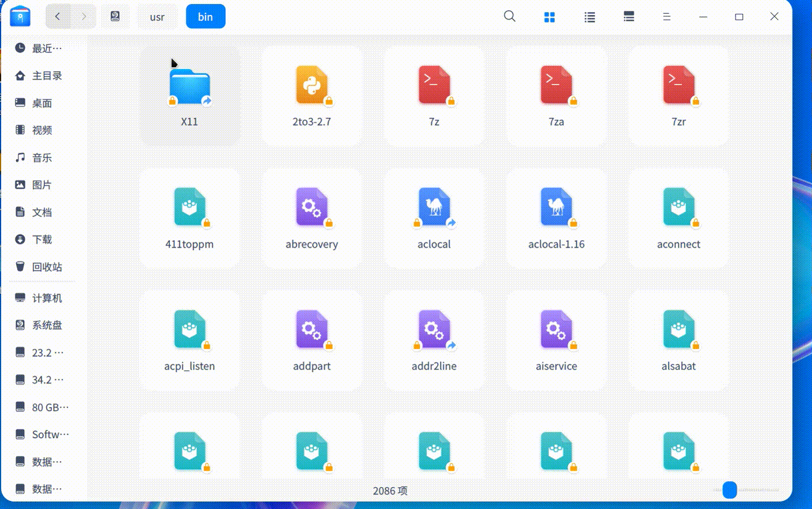Select the alsabat file

point(678,331)
